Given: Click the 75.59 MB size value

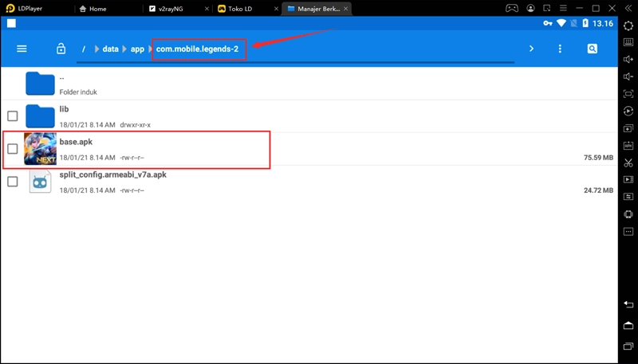Looking at the screenshot, I should pos(598,158).
